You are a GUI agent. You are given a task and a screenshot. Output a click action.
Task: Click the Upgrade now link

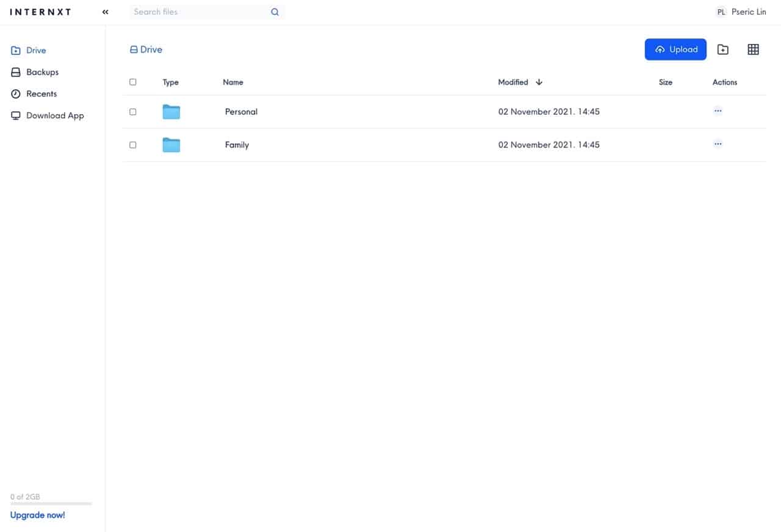[x=37, y=515]
